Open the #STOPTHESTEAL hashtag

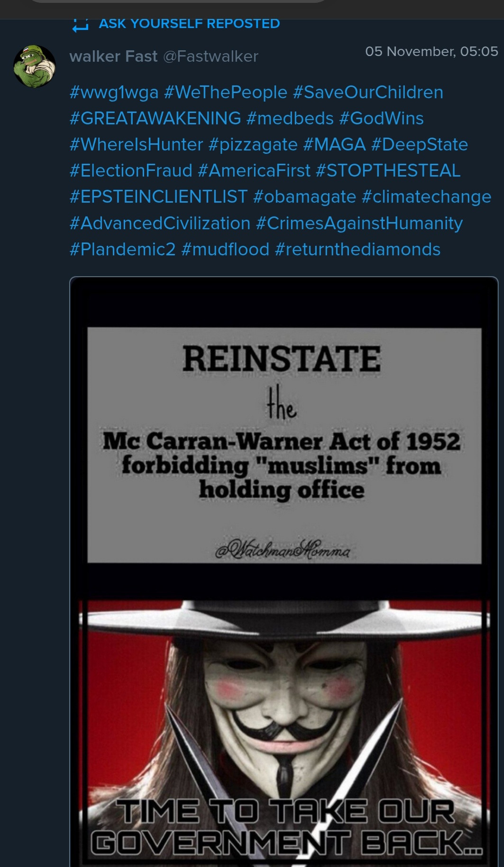tap(388, 170)
